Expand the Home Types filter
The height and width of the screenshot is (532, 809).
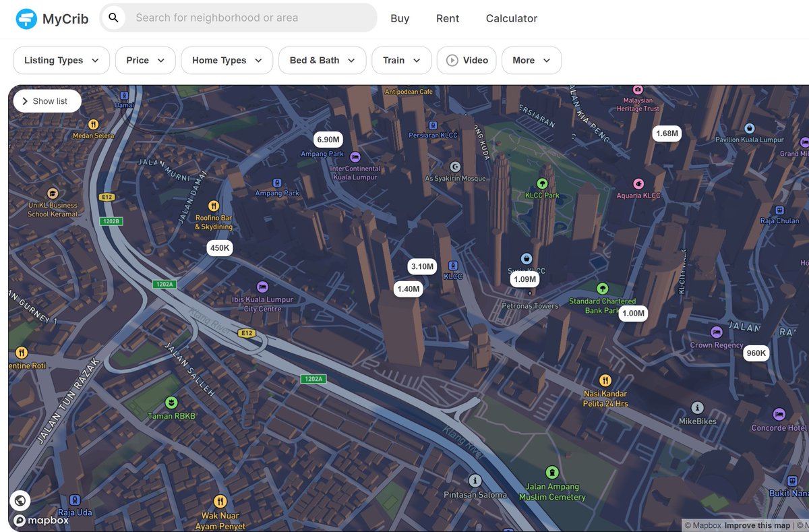(227, 60)
